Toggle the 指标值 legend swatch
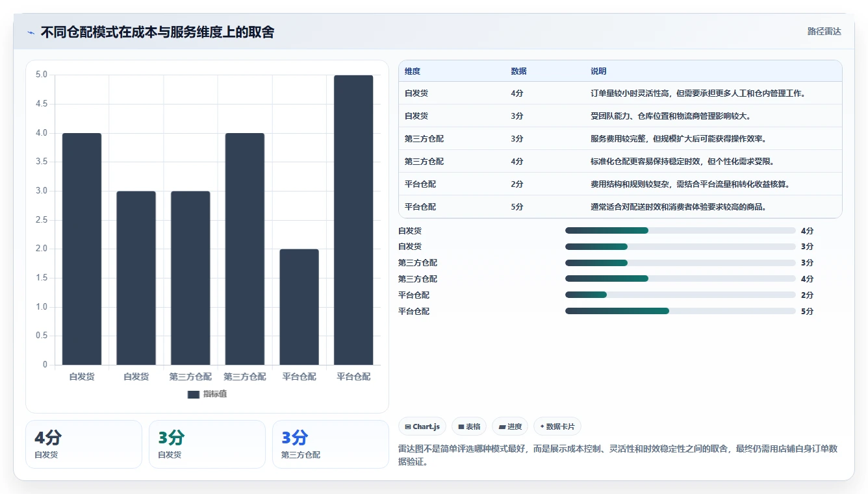 pos(193,394)
